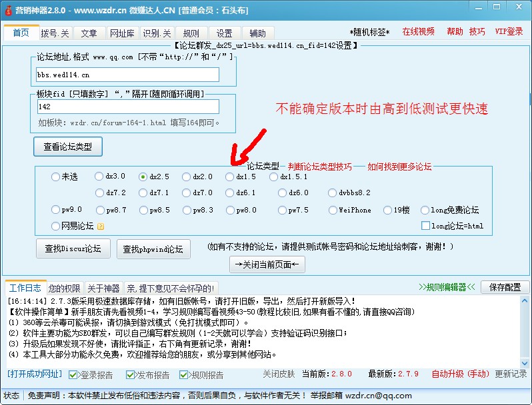Select the dx1.5.1 forum type
This screenshot has height=405, width=532.
[x=289, y=177]
